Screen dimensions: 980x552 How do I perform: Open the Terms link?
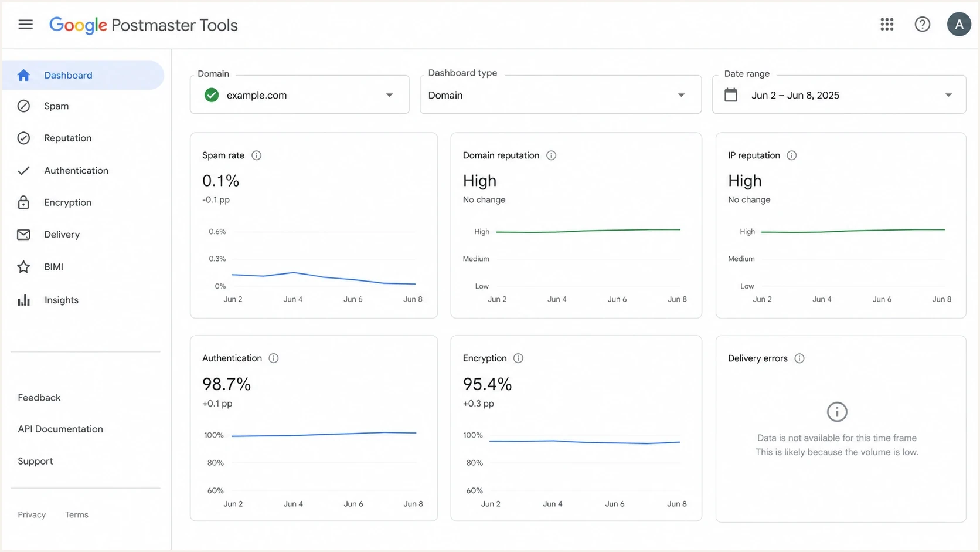tap(77, 514)
